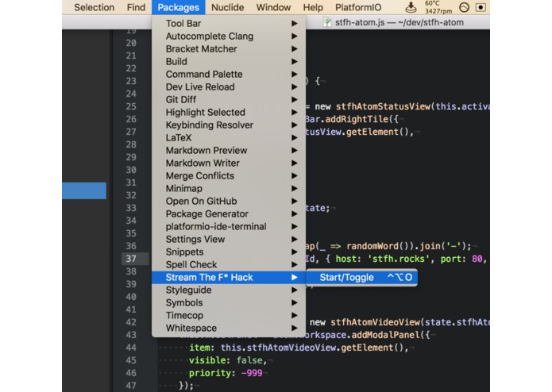
Task: Expand the Timecop submenu
Action: coord(229,315)
